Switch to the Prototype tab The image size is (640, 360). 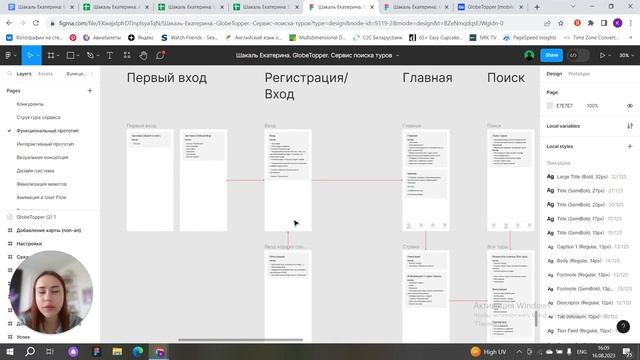click(x=579, y=73)
